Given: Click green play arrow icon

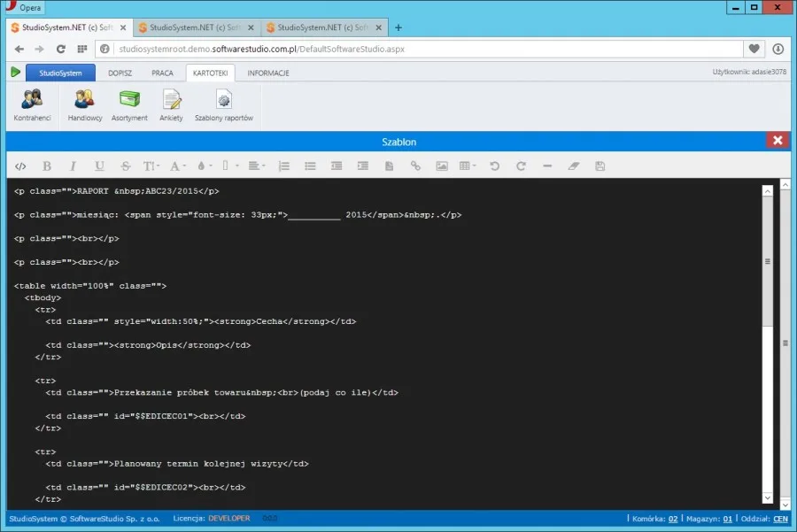Looking at the screenshot, I should (16, 73).
